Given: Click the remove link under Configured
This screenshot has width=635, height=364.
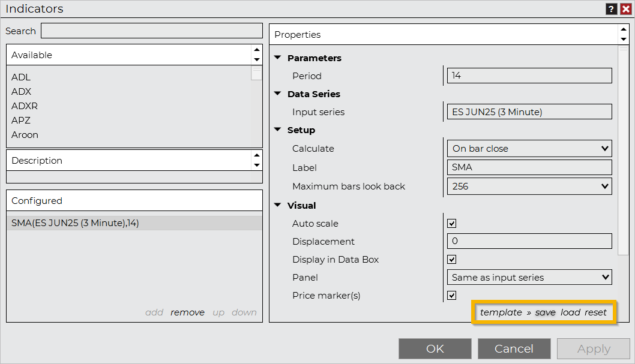Looking at the screenshot, I should point(187,312).
